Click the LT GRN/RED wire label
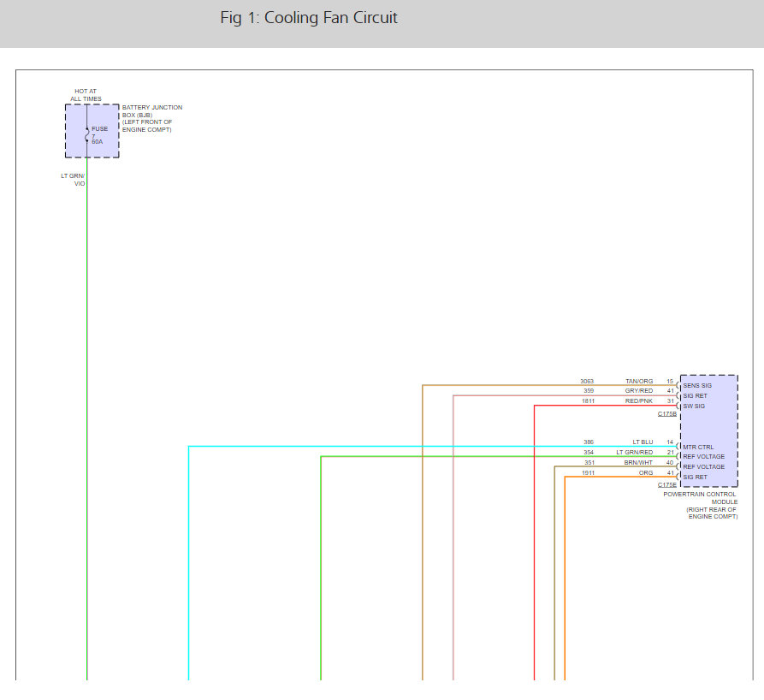Viewport: 764px width, 700px height. pos(634,452)
